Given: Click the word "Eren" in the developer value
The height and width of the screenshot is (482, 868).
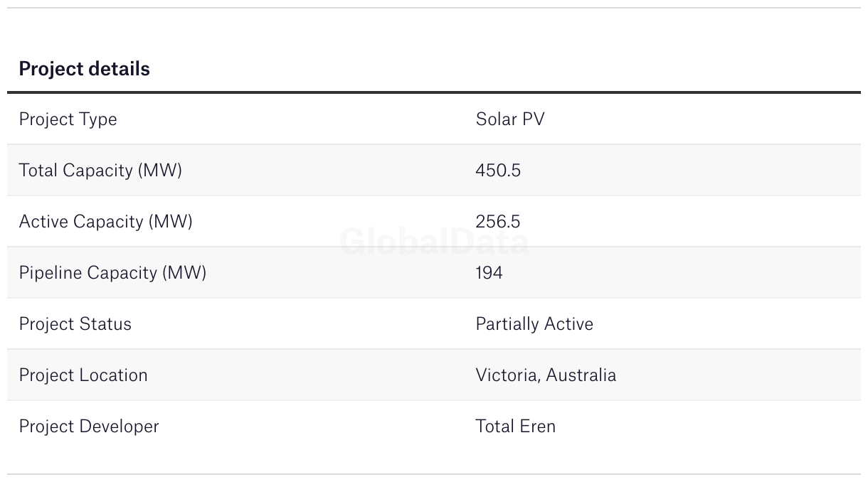Looking at the screenshot, I should pyautogui.click(x=537, y=427).
